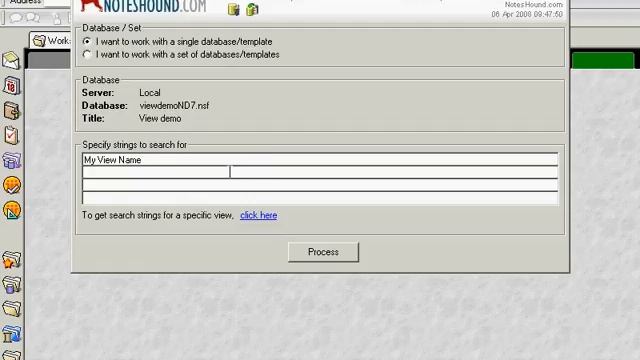Click the 'viewdemoND7.nsf' database name
The height and width of the screenshot is (360, 640).
click(x=174, y=105)
